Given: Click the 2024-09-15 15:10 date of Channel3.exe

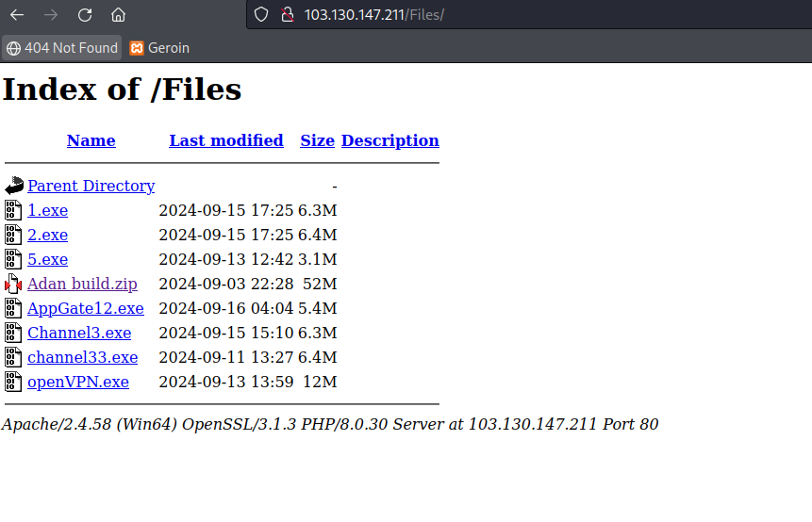Looking at the screenshot, I should point(226,333).
